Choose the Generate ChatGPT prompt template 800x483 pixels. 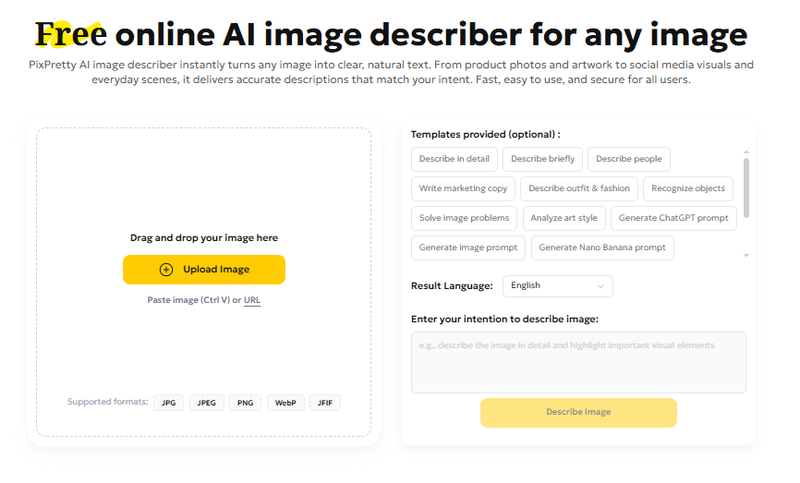point(673,218)
